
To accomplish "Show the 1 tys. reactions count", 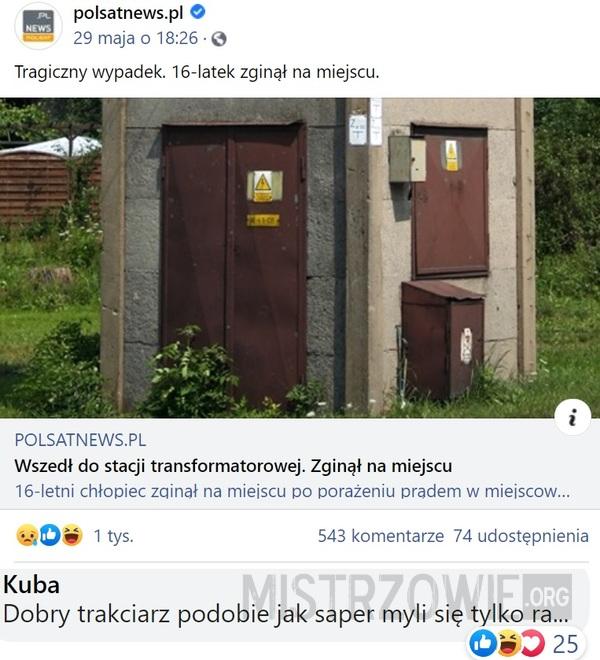I will pos(113,536).
